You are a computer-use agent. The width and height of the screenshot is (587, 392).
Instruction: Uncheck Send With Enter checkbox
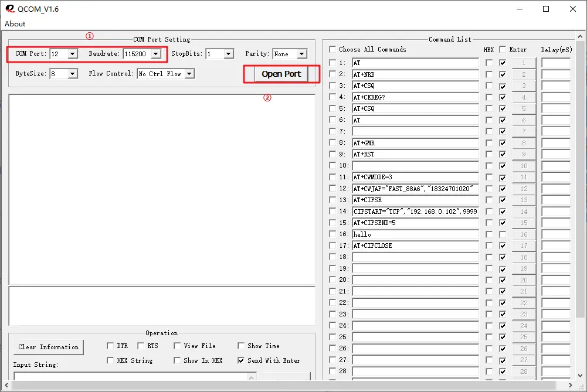click(x=241, y=360)
